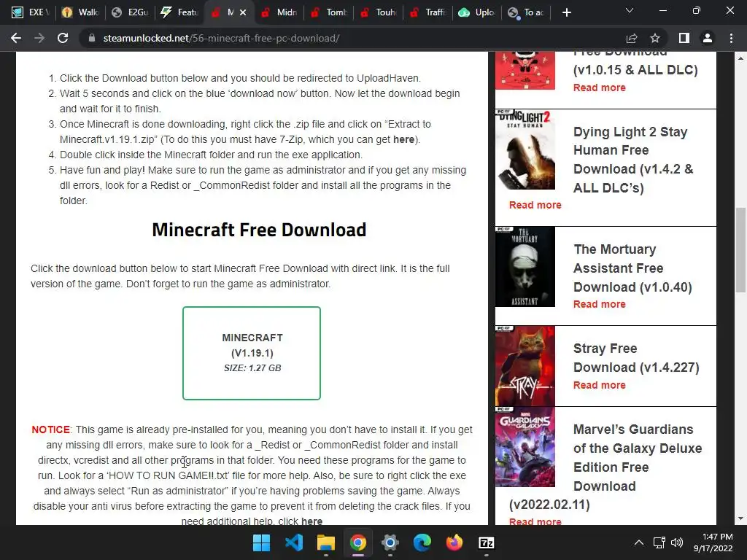Open Marvel's Guardians of the Galaxy title

pyautogui.click(x=638, y=458)
